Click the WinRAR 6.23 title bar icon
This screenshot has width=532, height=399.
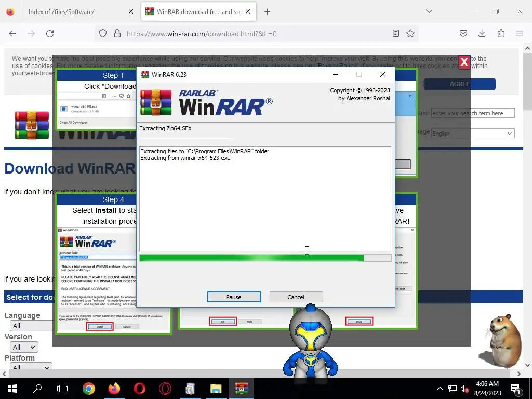(145, 74)
